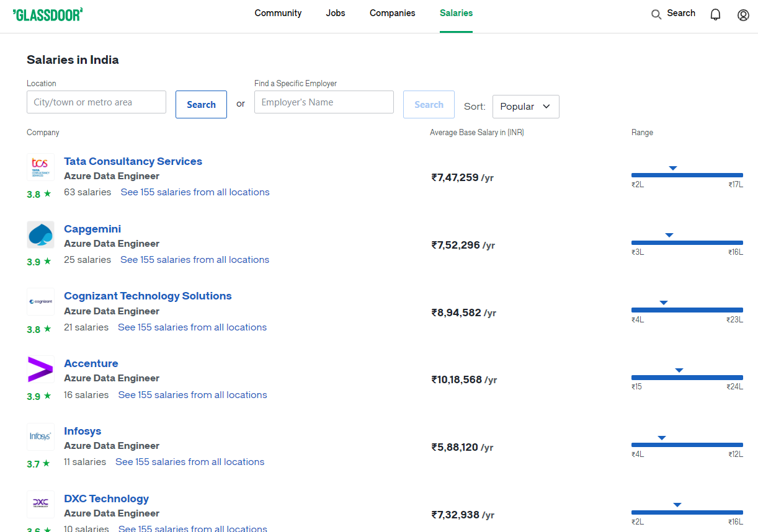Open the Cognizant Technology Solutions link
Viewport: 758px width, 532px height.
[148, 296]
